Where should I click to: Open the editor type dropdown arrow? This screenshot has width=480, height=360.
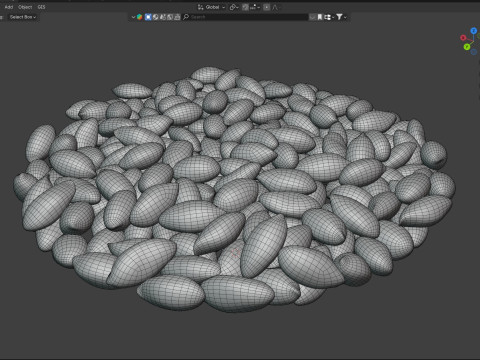133,17
